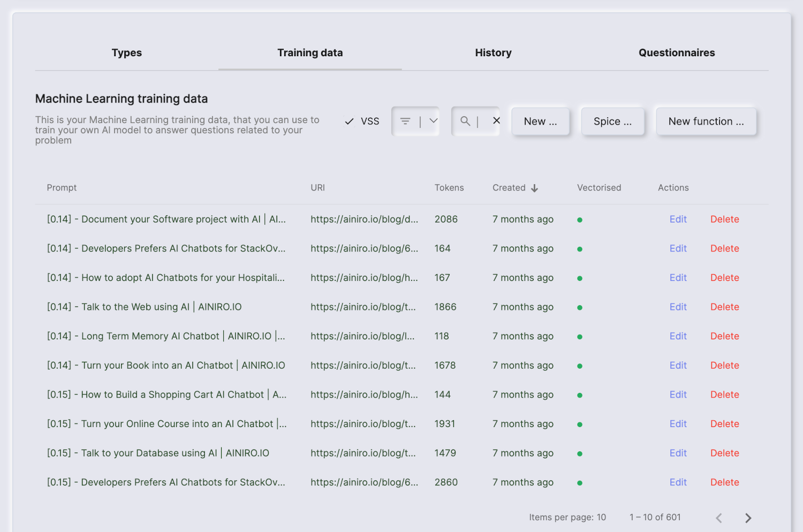Screen dimensions: 803x532
Task: Sort by the Tokens column header
Action: point(449,188)
